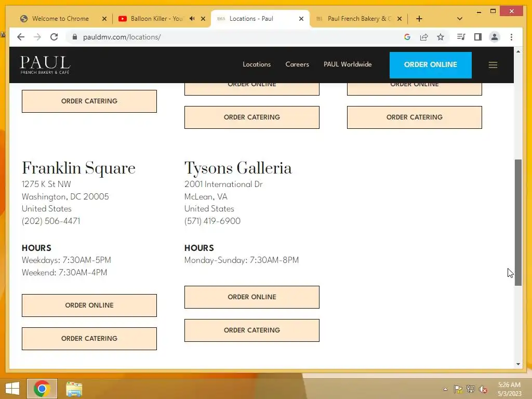
Task: Click ORDER ONLINE for Franklin Square
Action: tap(89, 305)
